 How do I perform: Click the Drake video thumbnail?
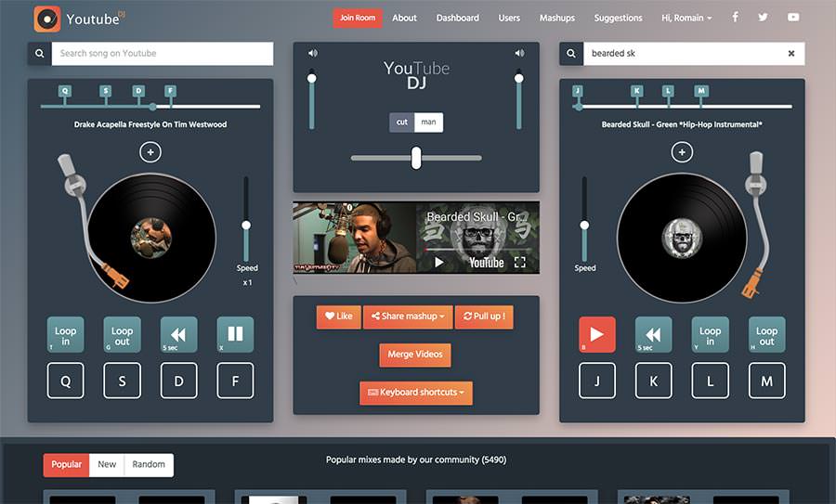(x=355, y=238)
